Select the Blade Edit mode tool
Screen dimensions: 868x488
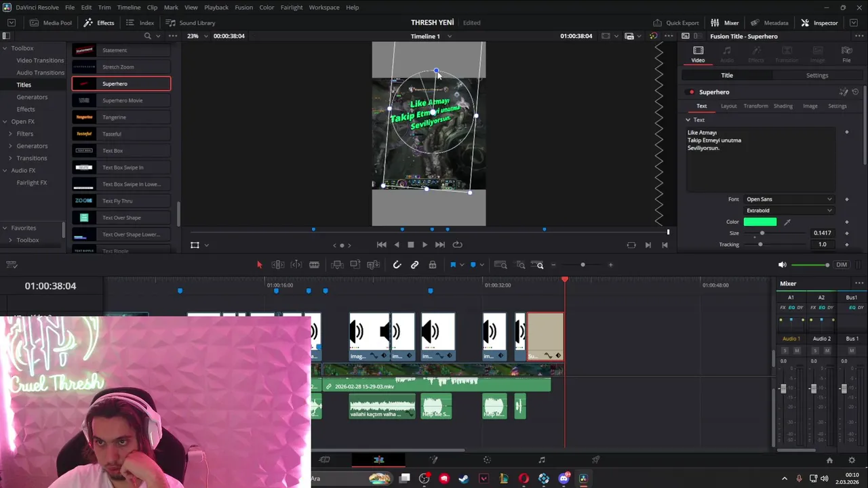(x=314, y=264)
